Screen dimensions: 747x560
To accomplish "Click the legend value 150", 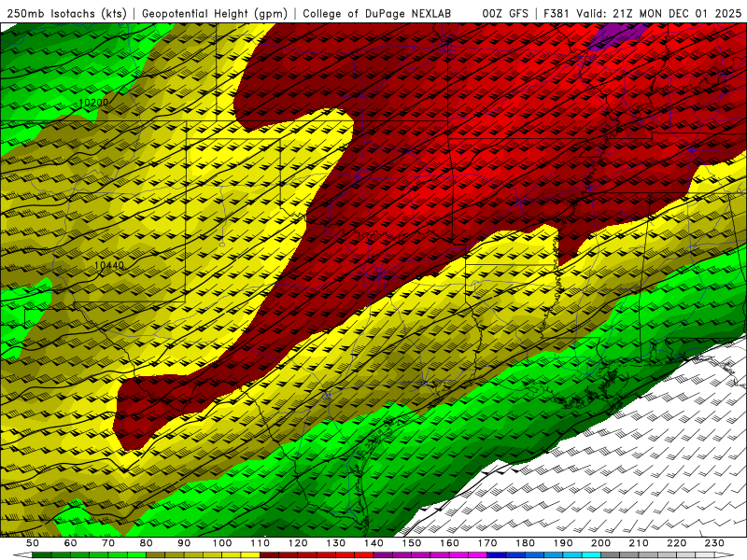I will tap(412, 543).
